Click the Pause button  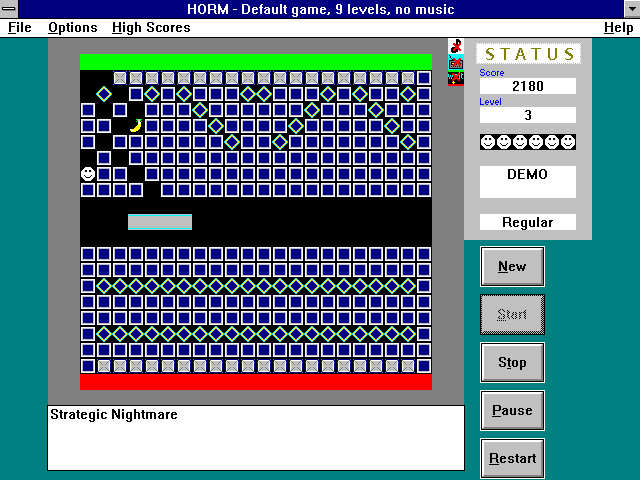coord(512,411)
